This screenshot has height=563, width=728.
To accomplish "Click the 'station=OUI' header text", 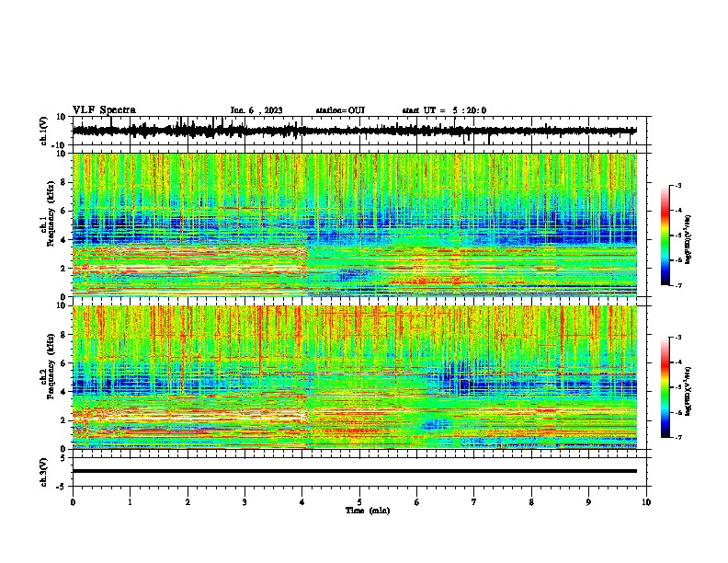I will (x=340, y=110).
